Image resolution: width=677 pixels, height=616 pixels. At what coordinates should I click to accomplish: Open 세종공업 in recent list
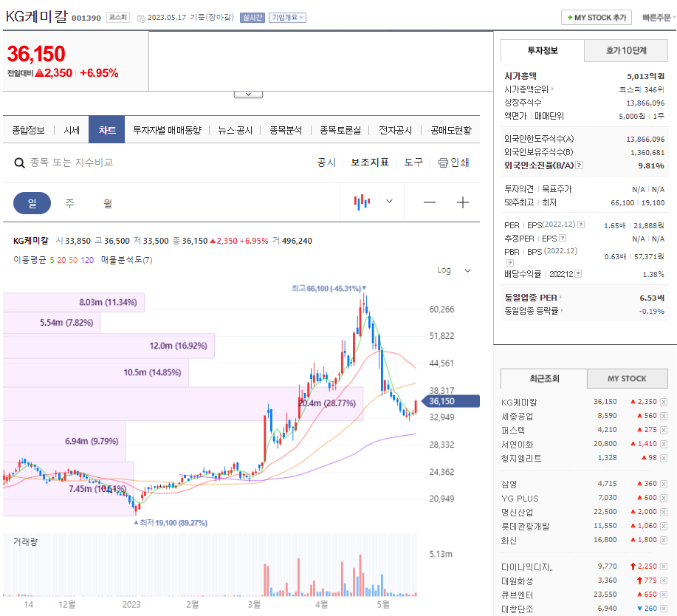[x=518, y=417]
